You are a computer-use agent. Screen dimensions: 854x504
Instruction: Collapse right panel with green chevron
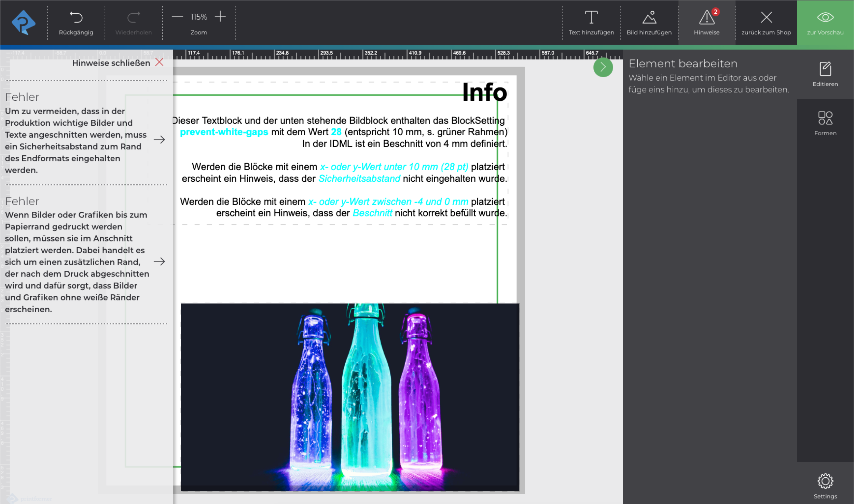click(x=603, y=67)
